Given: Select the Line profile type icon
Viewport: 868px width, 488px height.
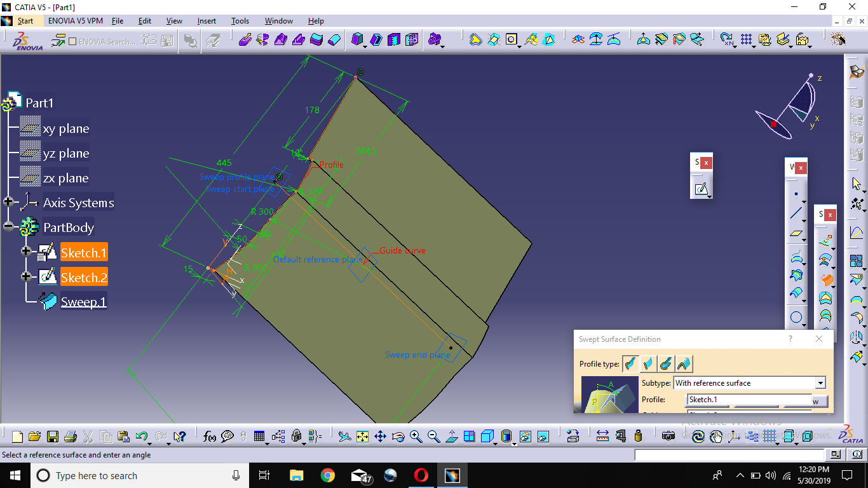Looking at the screenshot, I should click(649, 364).
